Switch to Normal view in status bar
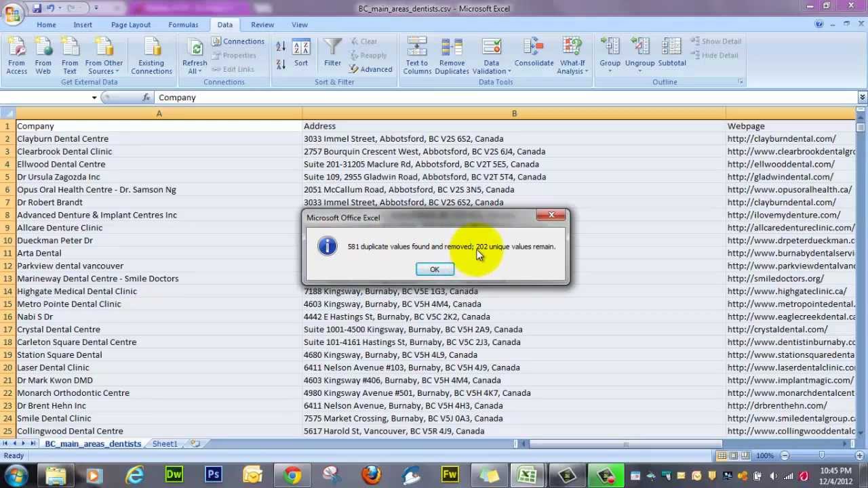 (x=723, y=456)
